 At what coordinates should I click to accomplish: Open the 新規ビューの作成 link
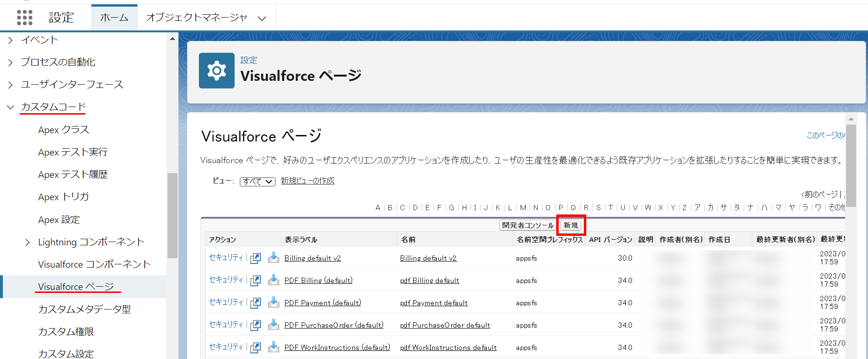[x=307, y=181]
